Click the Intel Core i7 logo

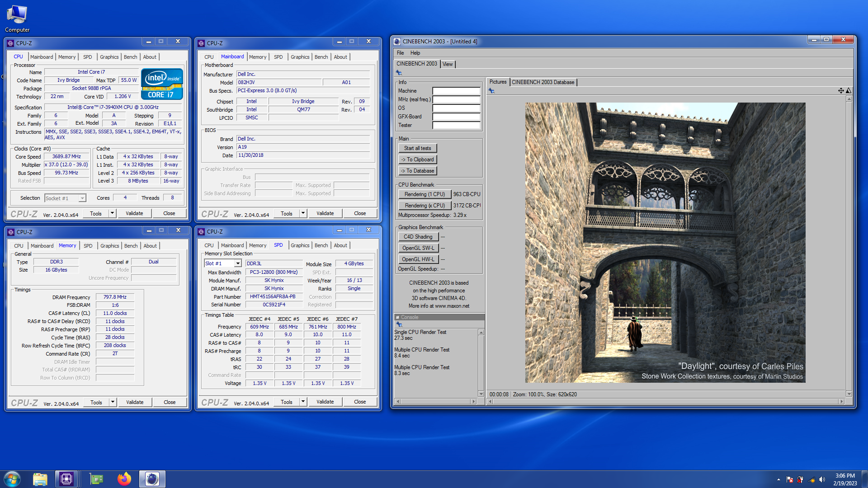[x=162, y=84]
